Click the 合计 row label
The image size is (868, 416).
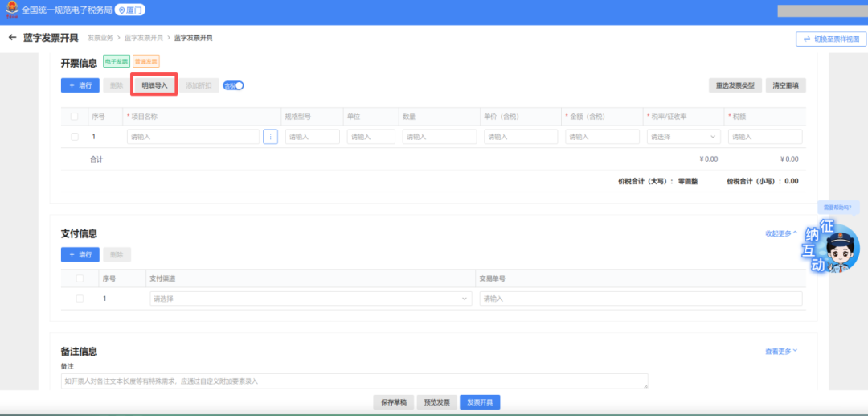[x=97, y=159]
